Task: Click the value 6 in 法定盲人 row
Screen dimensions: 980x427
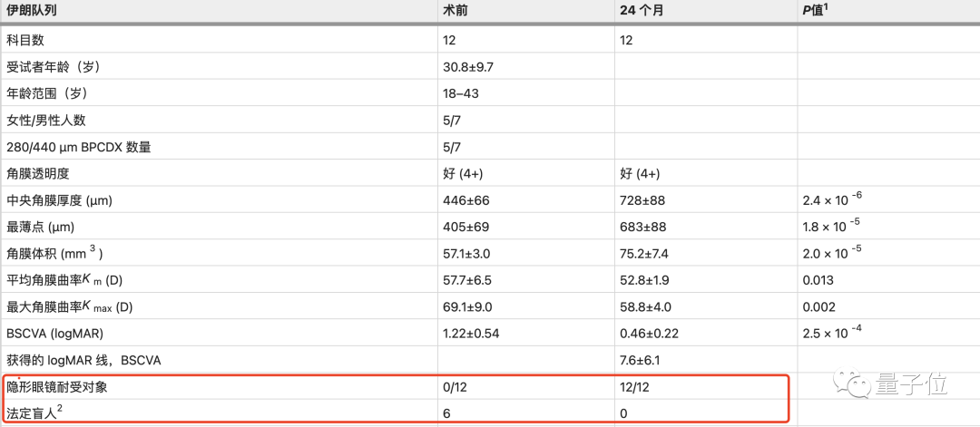Action: click(446, 413)
